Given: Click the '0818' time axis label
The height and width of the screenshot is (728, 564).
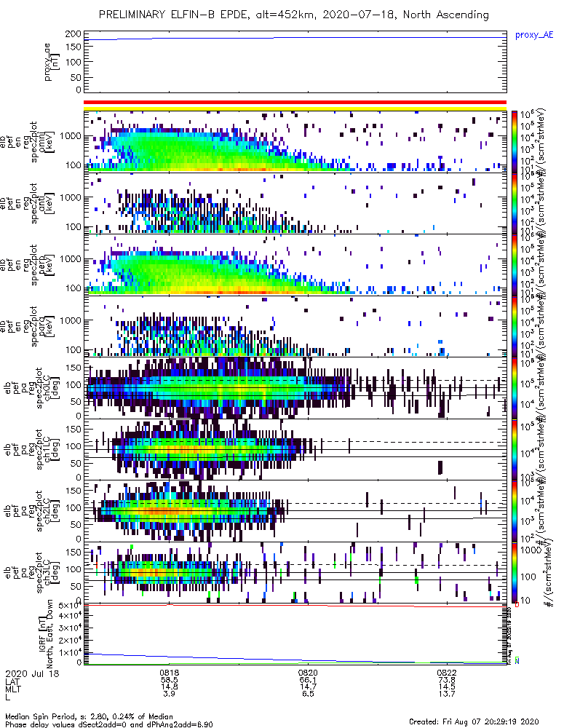Looking at the screenshot, I should pos(170,673).
